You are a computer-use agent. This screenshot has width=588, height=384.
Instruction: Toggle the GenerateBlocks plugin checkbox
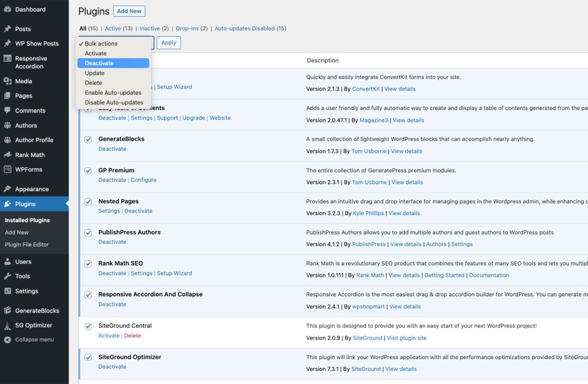88,140
